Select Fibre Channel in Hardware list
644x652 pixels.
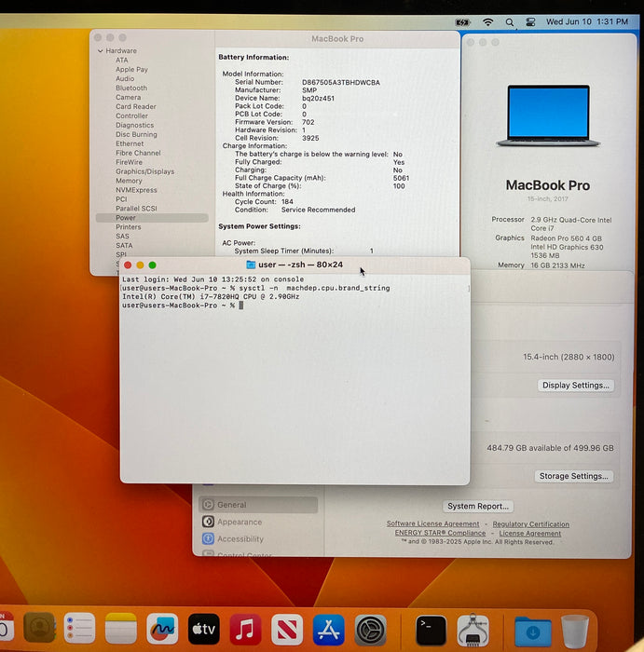138,153
